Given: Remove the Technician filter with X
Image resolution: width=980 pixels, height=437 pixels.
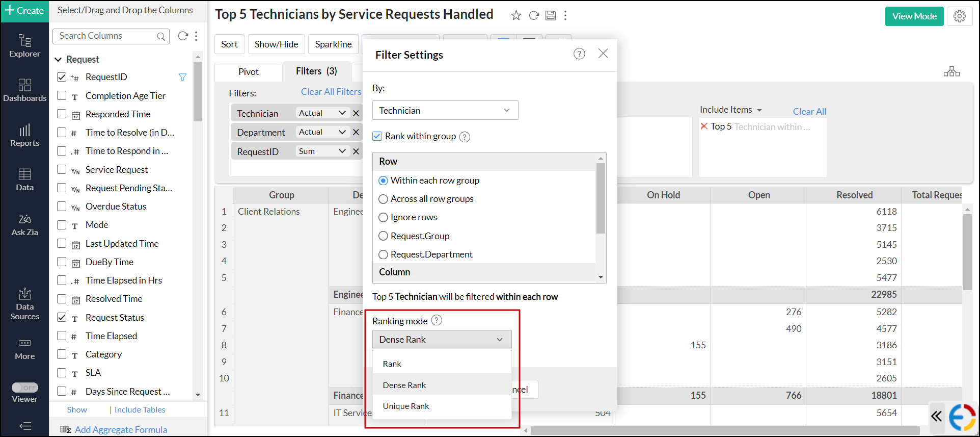Looking at the screenshot, I should click(x=356, y=113).
